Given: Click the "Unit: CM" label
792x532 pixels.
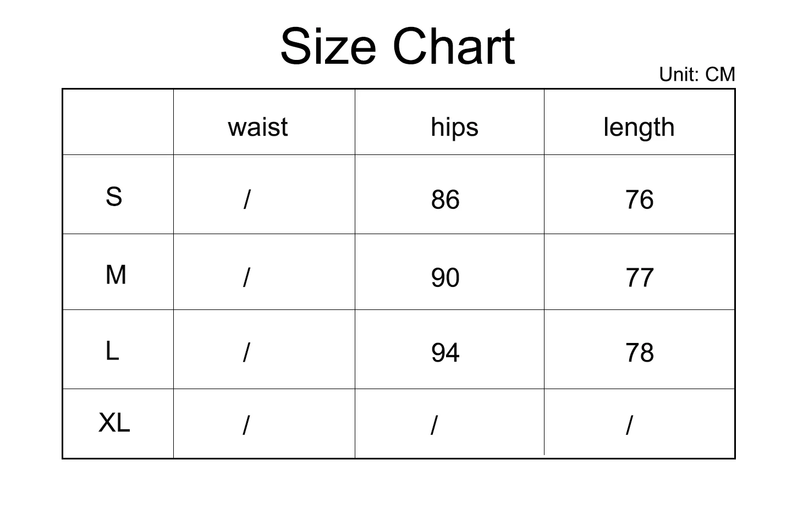Looking at the screenshot, I should [x=696, y=74].
